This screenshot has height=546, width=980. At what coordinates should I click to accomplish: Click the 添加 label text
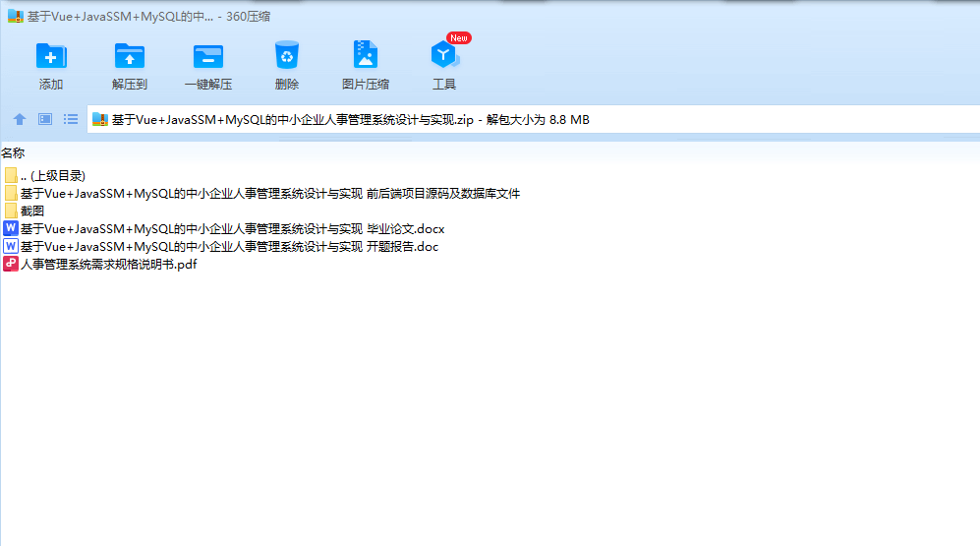(51, 84)
